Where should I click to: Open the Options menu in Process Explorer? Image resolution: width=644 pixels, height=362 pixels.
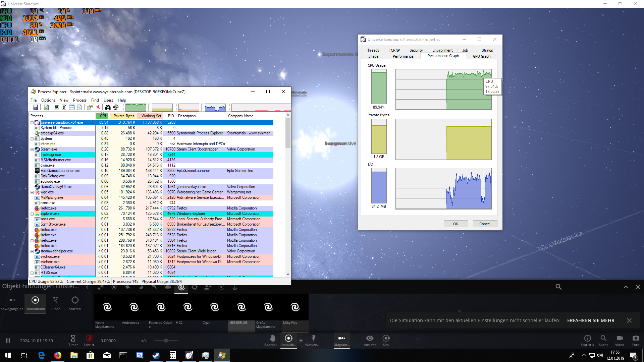click(48, 100)
